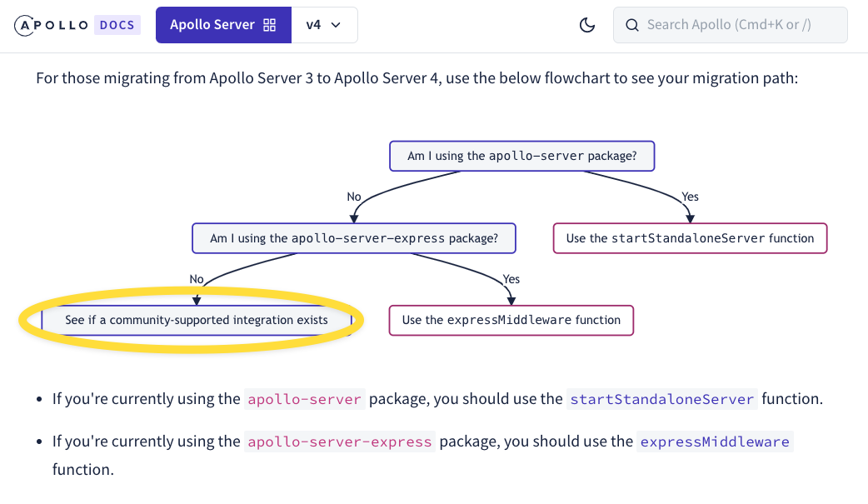Click the grid icon beside Apollo Server
868x504 pixels.
pyautogui.click(x=270, y=25)
